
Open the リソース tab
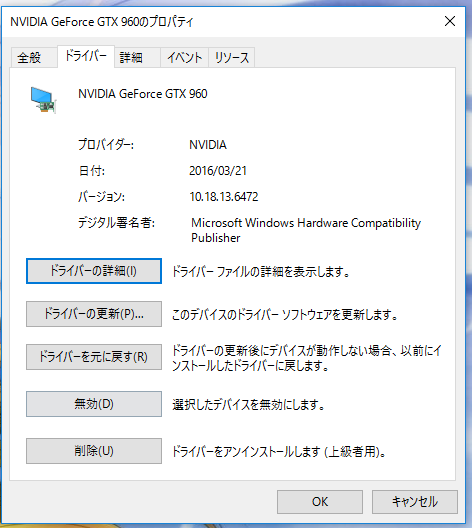(232, 58)
